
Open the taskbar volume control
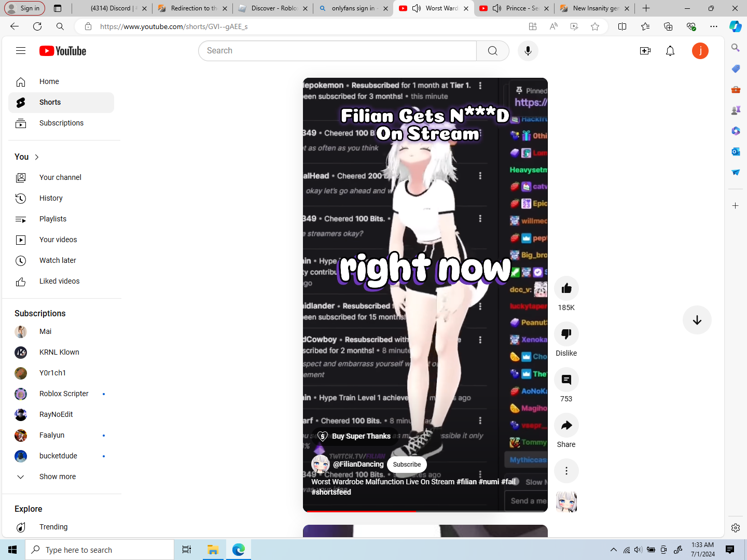[638, 550]
